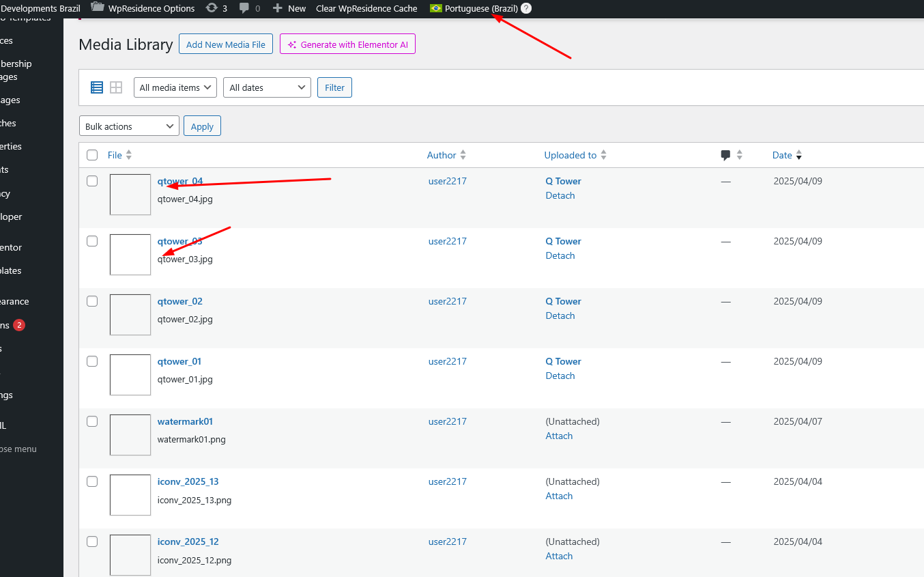
Task: Open the watermark01 file title link
Action: [x=186, y=421]
